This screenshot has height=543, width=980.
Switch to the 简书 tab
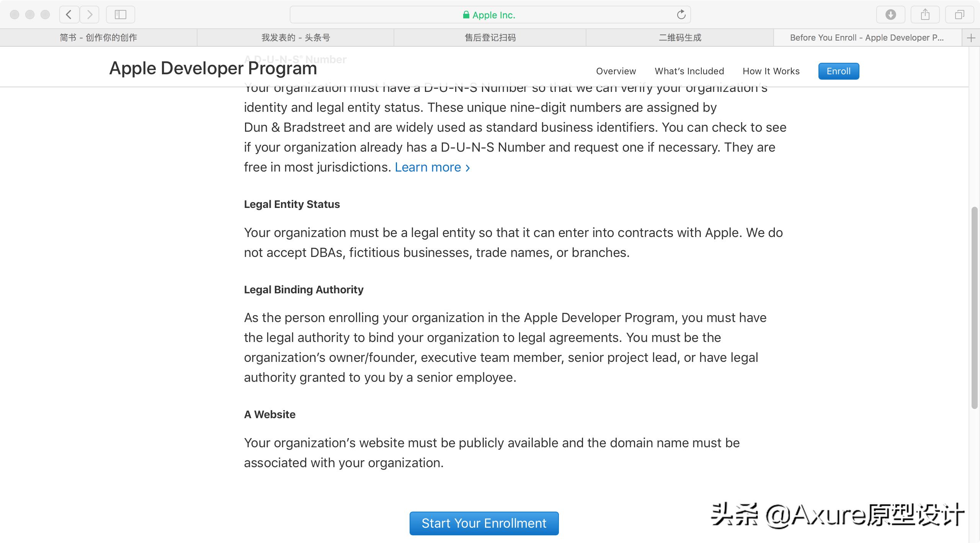point(98,38)
